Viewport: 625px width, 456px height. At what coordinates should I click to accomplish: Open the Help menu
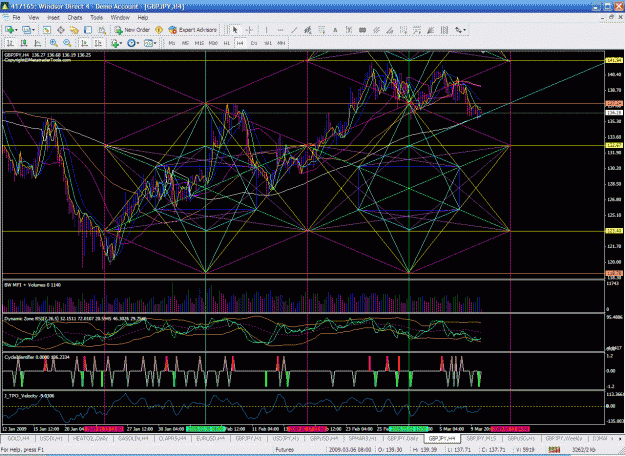pyautogui.click(x=143, y=18)
